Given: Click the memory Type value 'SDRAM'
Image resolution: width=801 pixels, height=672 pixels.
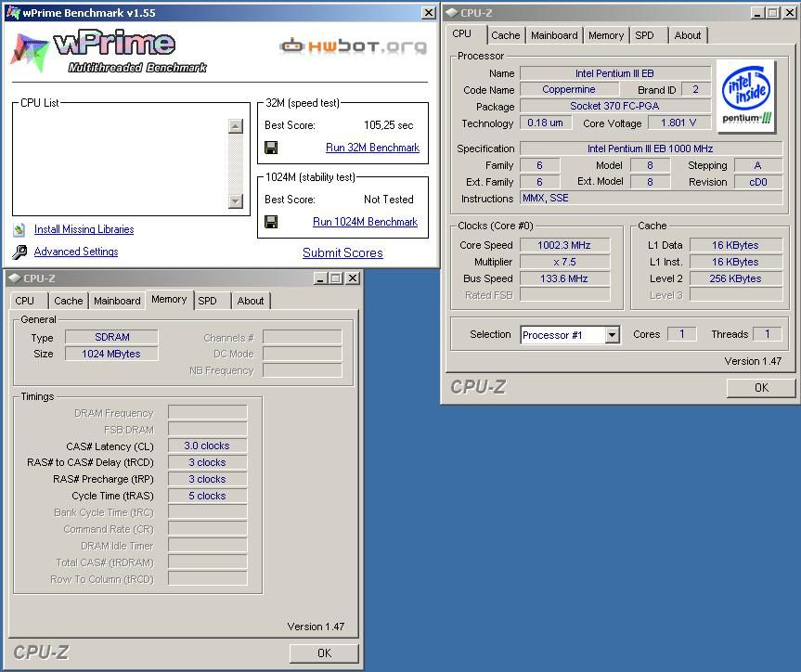Looking at the screenshot, I should 112,337.
